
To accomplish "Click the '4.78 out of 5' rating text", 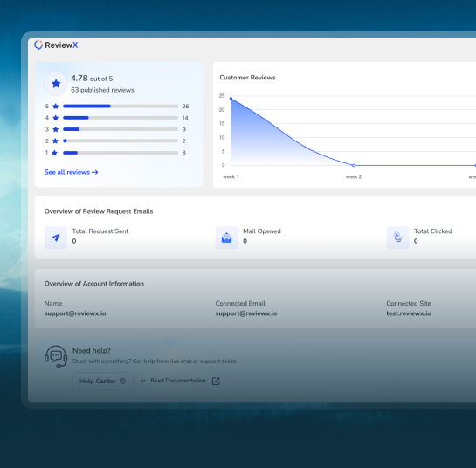I will pyautogui.click(x=92, y=79).
